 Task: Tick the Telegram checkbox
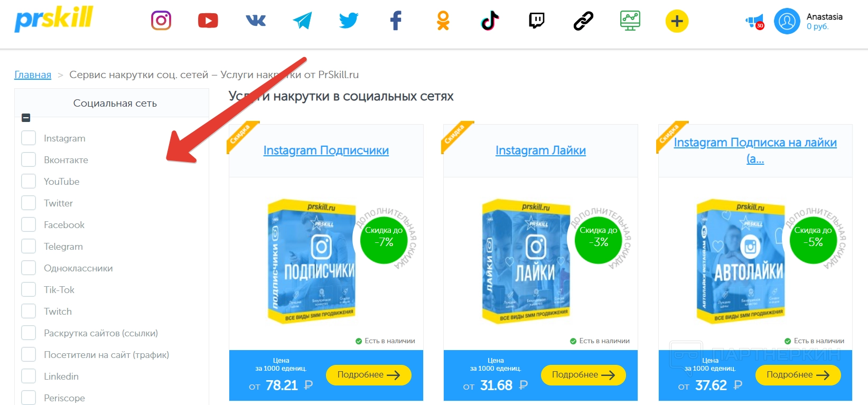click(x=29, y=246)
